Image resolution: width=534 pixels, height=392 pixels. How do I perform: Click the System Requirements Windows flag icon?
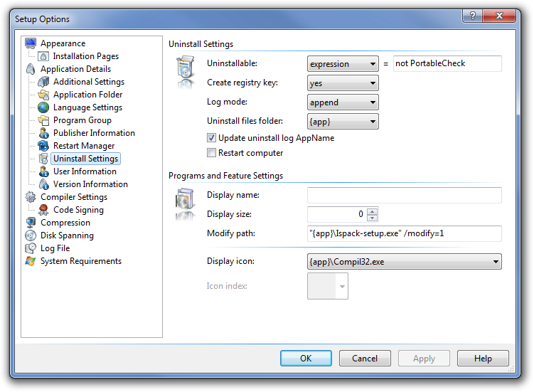click(x=31, y=261)
